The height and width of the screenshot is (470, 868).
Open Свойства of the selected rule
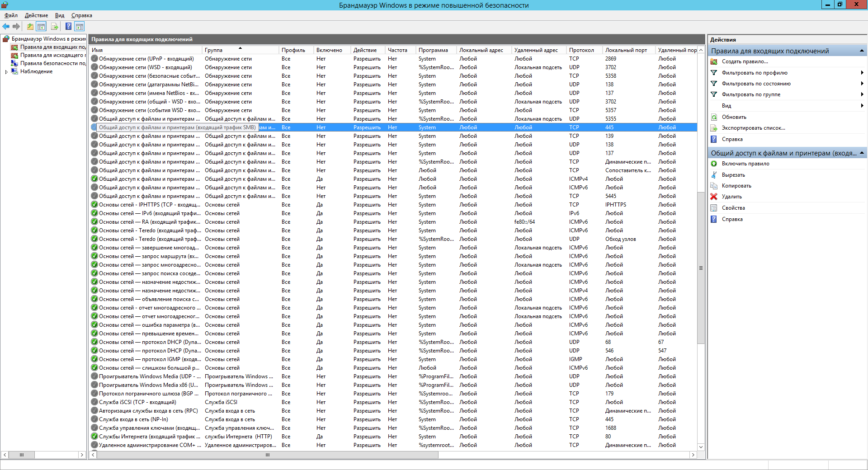point(733,208)
